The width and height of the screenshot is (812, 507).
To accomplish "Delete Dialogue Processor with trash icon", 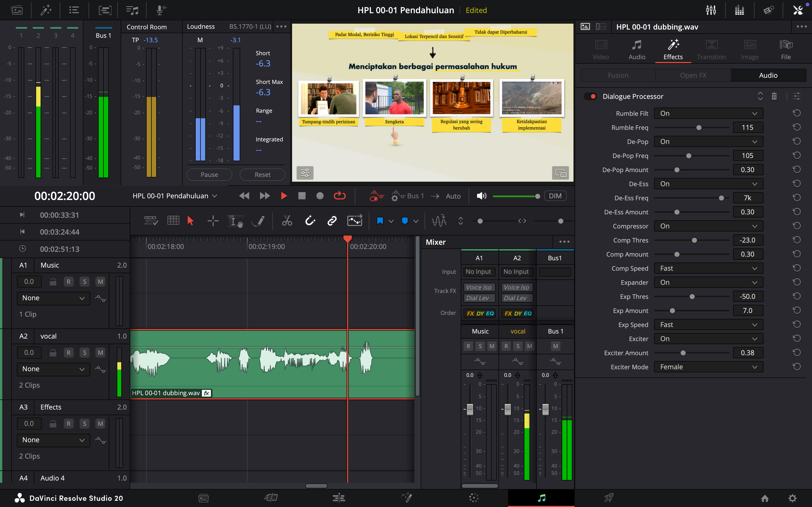I will point(774,97).
